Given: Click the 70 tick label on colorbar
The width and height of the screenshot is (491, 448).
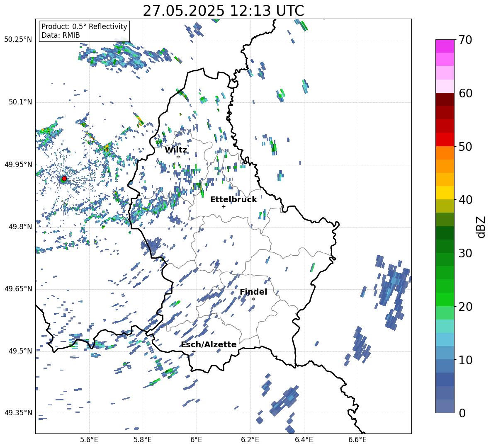Looking at the screenshot, I should [465, 40].
